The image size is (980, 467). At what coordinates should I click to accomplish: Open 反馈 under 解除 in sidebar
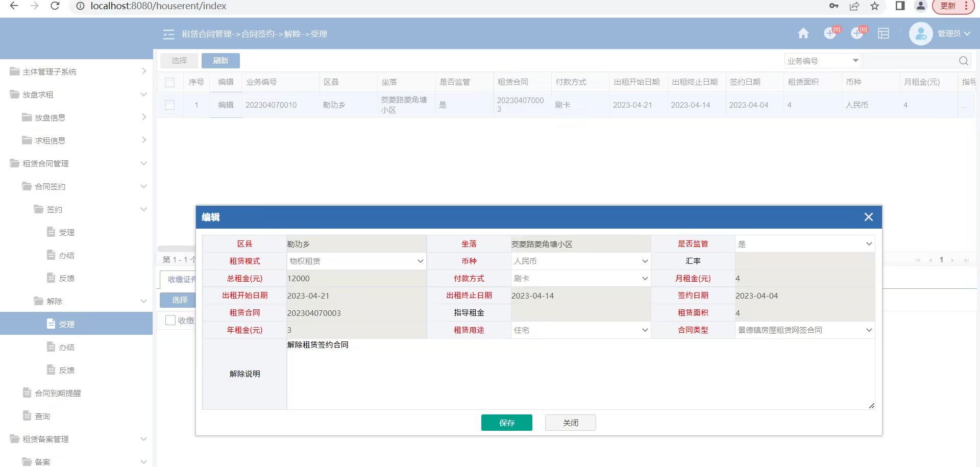66,370
